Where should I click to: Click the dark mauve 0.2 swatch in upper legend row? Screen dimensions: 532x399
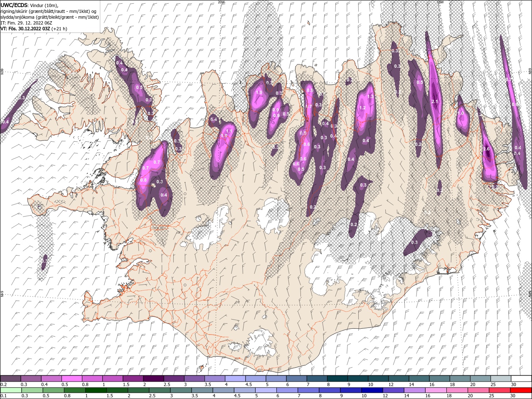11,379
